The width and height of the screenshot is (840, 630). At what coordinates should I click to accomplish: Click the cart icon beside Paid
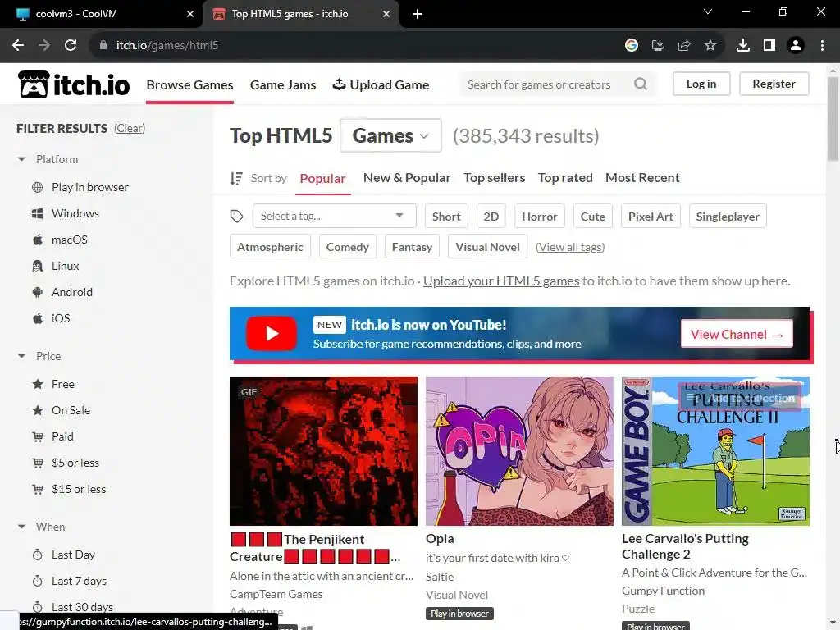point(38,436)
